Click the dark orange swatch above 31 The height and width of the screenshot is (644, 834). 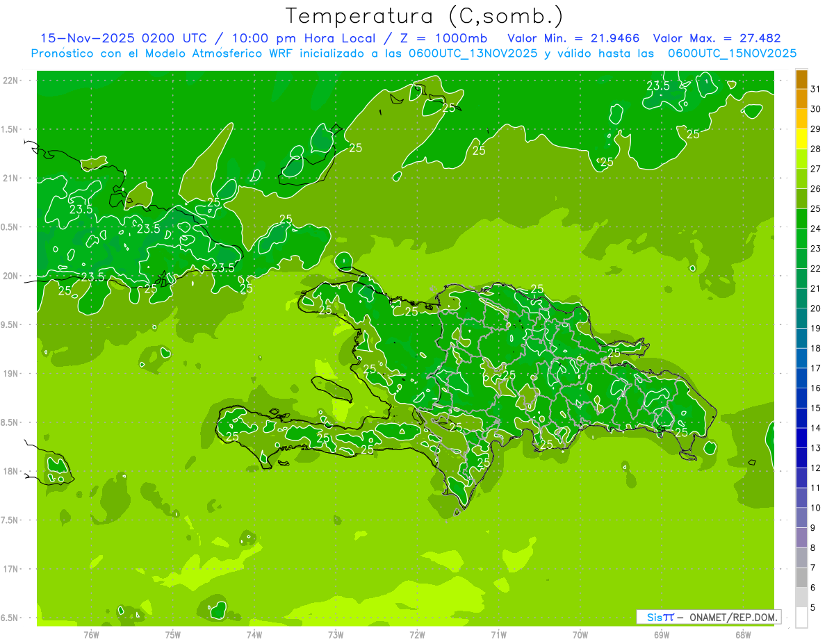[801, 79]
